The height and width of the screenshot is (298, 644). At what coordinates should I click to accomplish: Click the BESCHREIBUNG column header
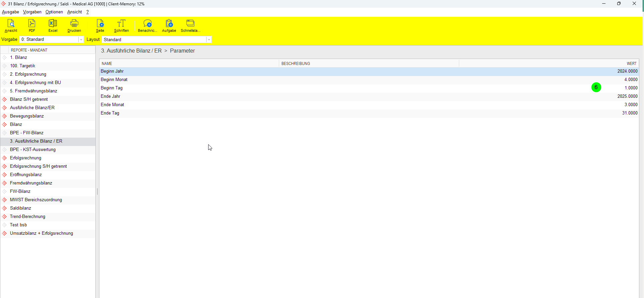pos(369,64)
